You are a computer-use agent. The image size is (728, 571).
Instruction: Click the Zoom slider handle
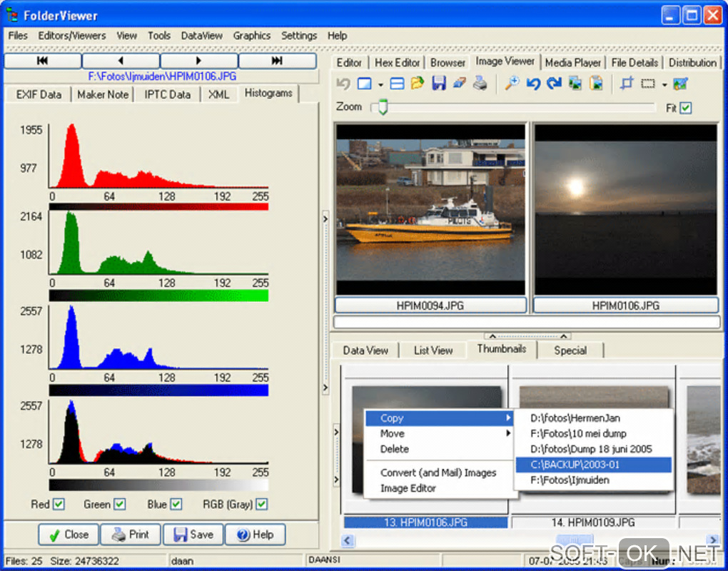pyautogui.click(x=383, y=108)
